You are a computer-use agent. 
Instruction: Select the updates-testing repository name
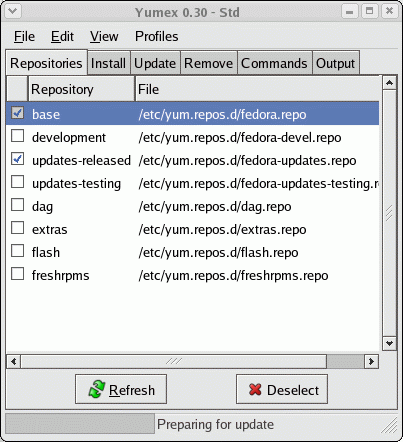click(x=76, y=183)
